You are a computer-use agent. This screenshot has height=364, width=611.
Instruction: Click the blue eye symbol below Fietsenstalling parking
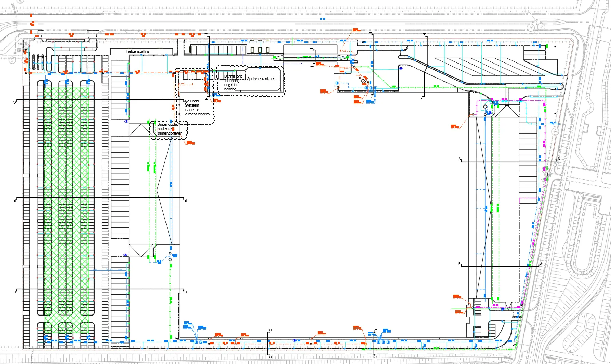point(126,121)
